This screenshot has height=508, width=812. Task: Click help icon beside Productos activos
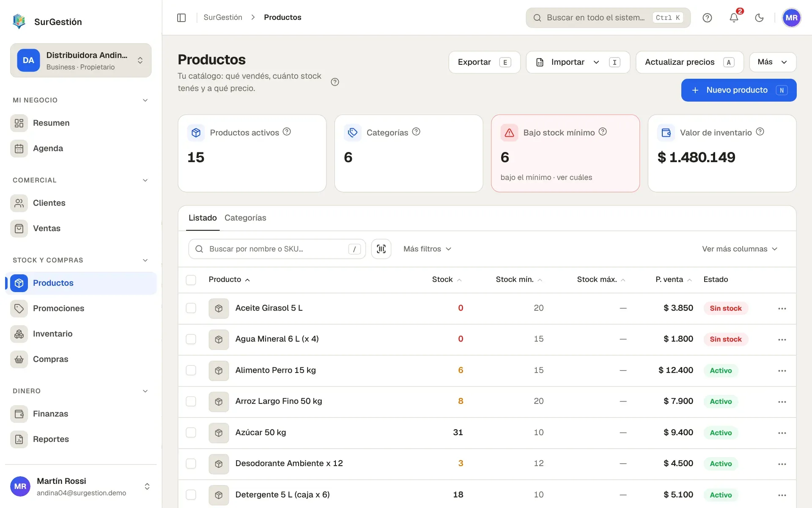pyautogui.click(x=287, y=132)
